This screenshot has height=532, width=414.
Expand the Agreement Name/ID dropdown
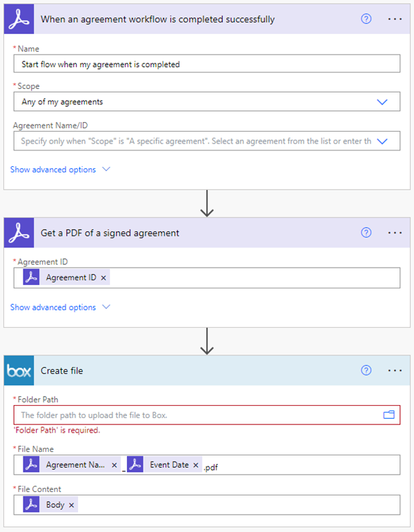(382, 141)
